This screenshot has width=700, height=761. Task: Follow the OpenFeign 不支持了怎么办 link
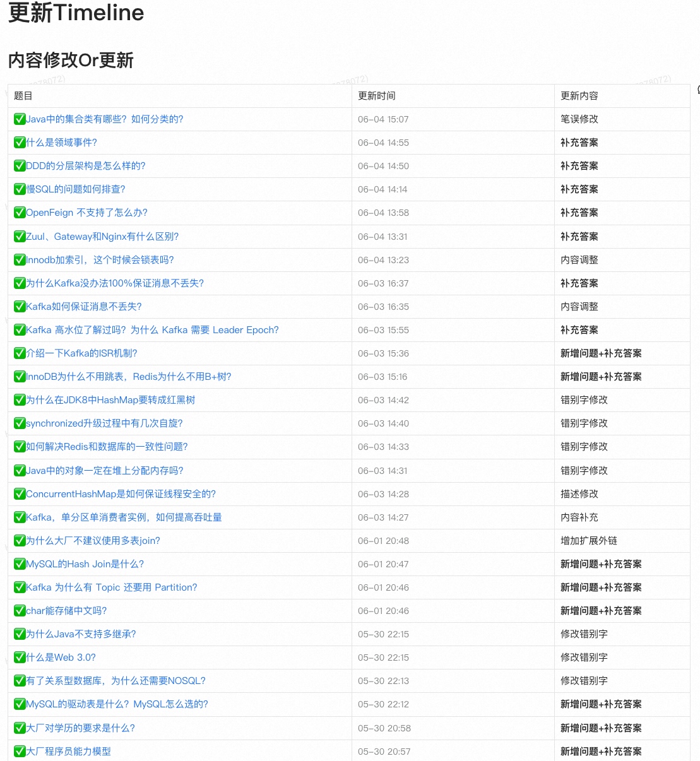86,213
